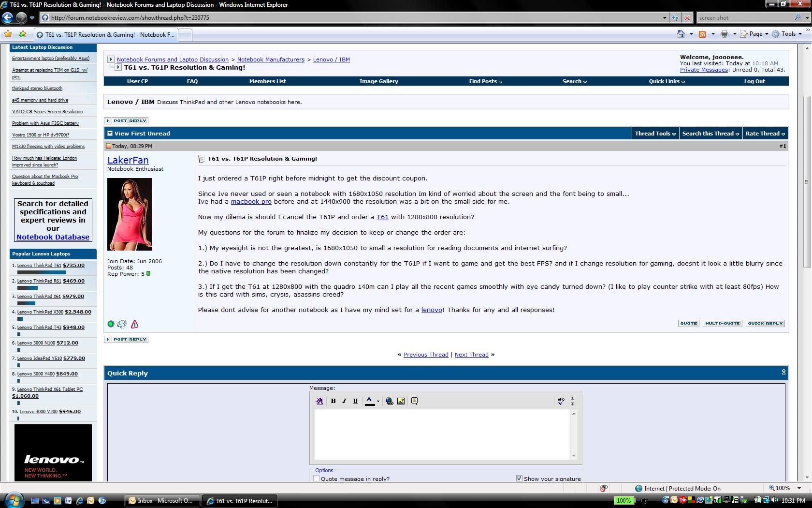Click Add to Favorites icon
The image size is (812, 508).
(x=22, y=34)
